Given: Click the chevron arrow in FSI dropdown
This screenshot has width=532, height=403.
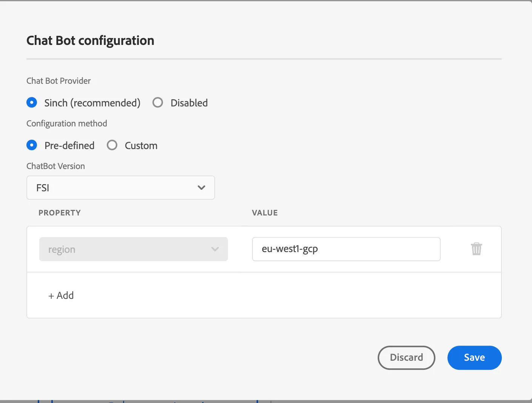Looking at the screenshot, I should pos(201,188).
